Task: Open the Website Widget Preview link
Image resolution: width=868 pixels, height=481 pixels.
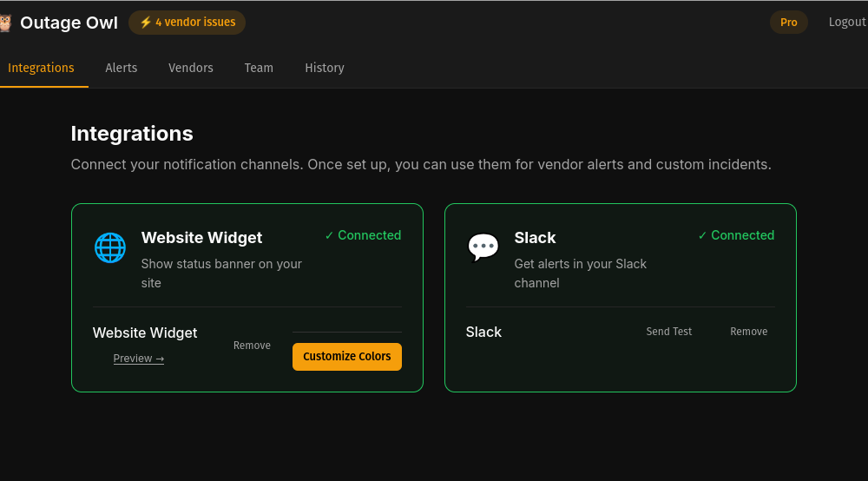Action: point(139,359)
